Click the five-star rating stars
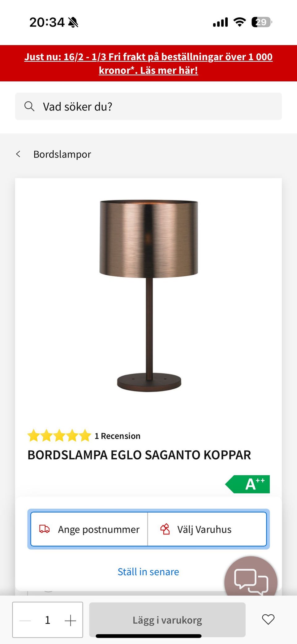This screenshot has height=644, width=297. click(x=59, y=436)
